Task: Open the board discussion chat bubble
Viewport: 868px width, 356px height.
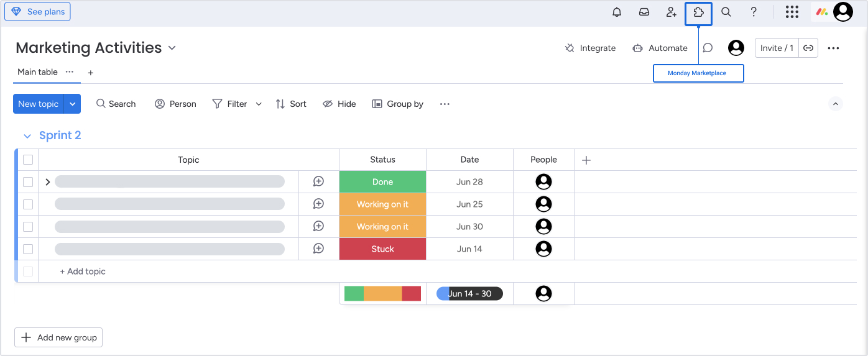Action: (x=708, y=48)
